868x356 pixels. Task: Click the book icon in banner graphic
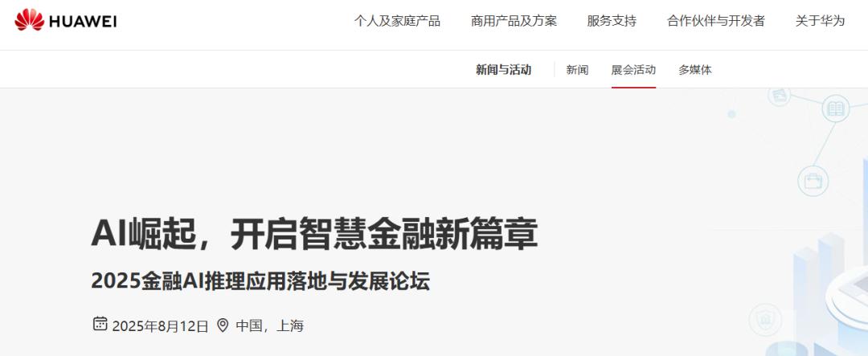click(835, 109)
